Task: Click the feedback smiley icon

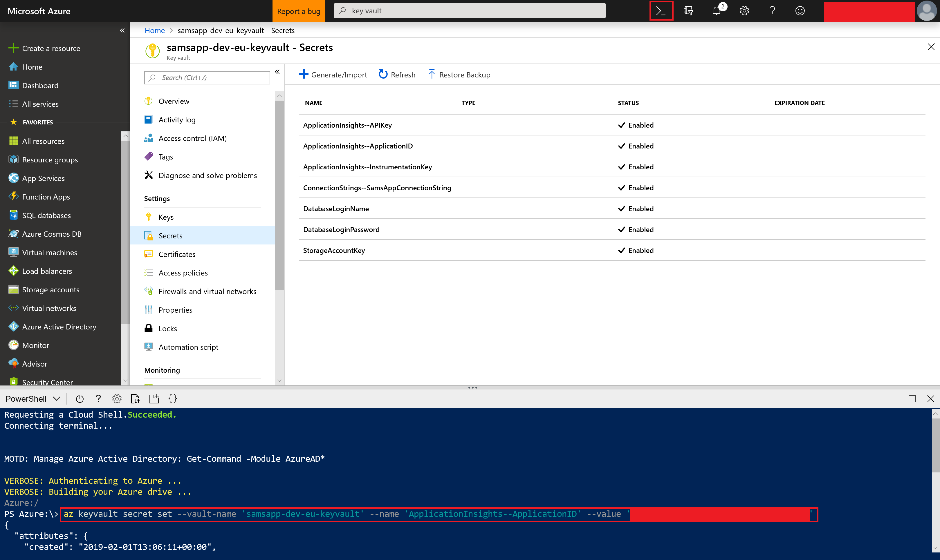Action: [x=800, y=11]
